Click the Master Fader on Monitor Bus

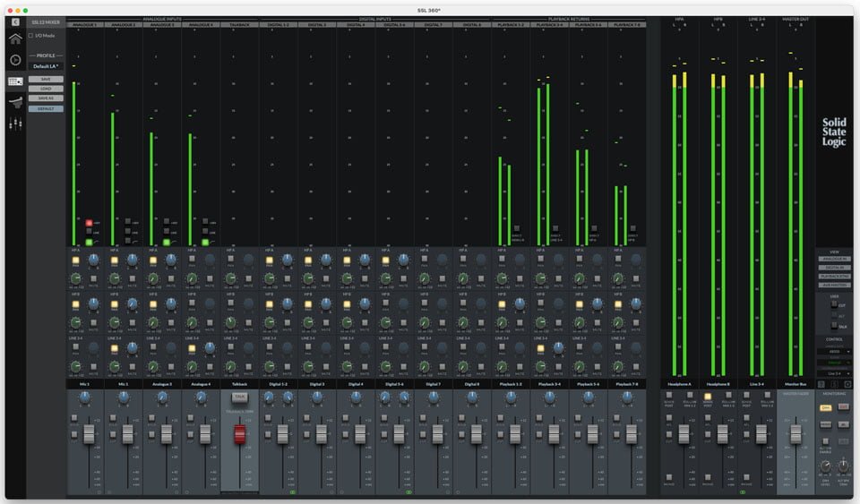795,434
